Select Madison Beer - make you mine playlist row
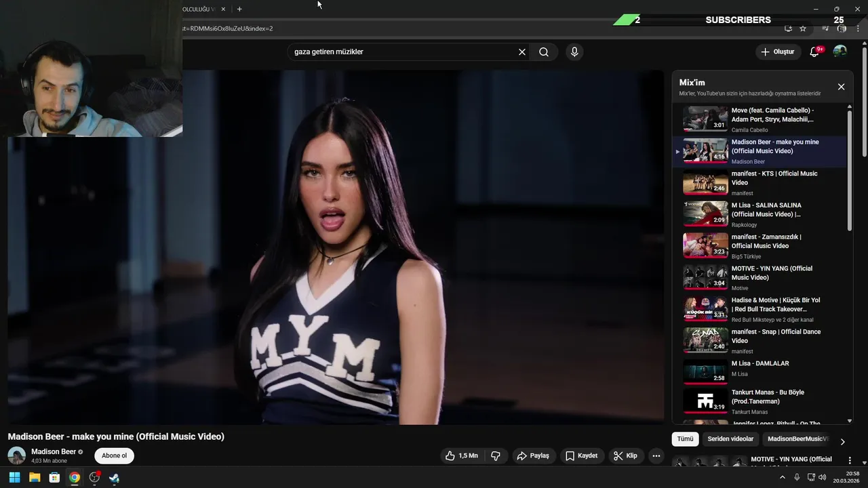 coord(759,151)
